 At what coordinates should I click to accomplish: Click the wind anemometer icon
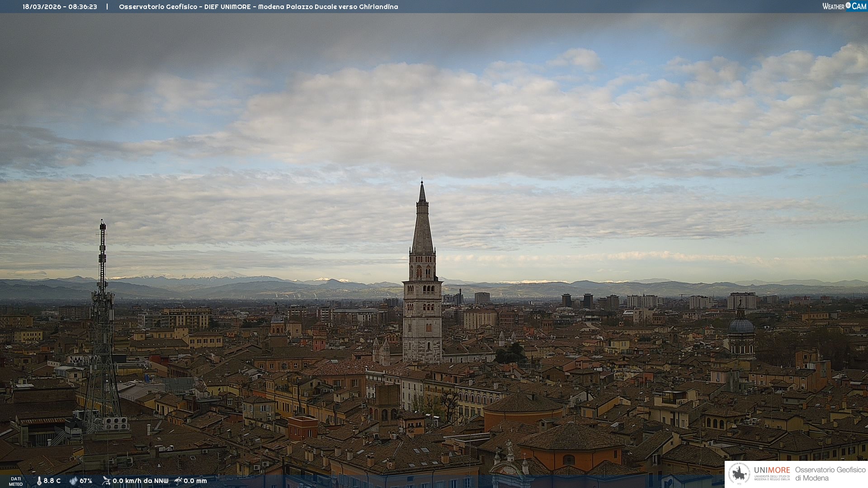pyautogui.click(x=106, y=481)
